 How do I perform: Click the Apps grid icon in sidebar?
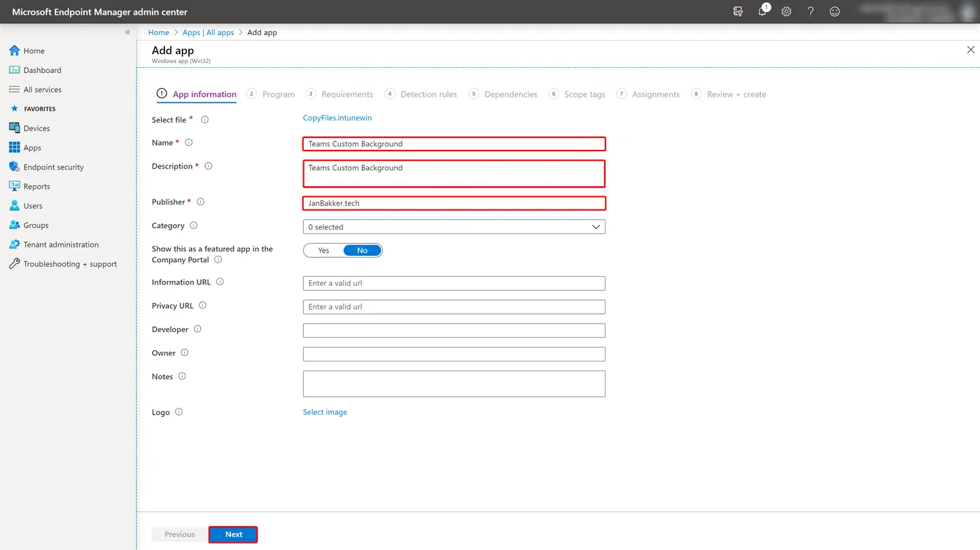(x=14, y=148)
